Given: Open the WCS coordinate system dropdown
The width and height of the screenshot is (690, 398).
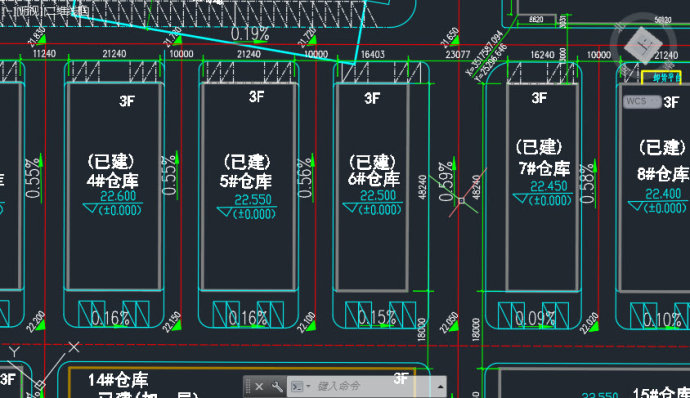Looking at the screenshot, I should [642, 101].
